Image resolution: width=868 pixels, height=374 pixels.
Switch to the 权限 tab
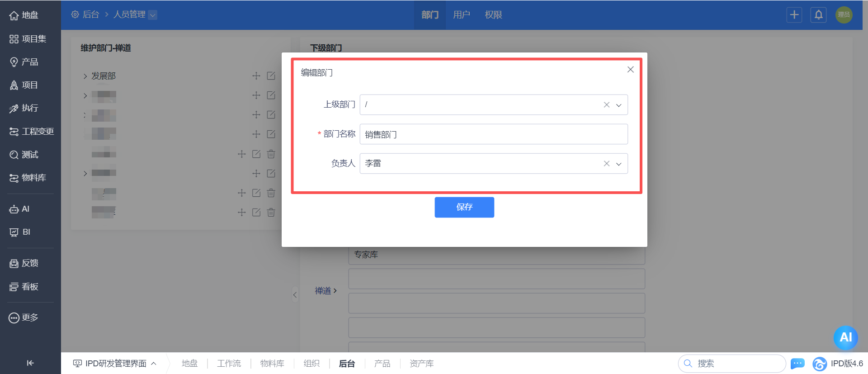click(x=493, y=15)
